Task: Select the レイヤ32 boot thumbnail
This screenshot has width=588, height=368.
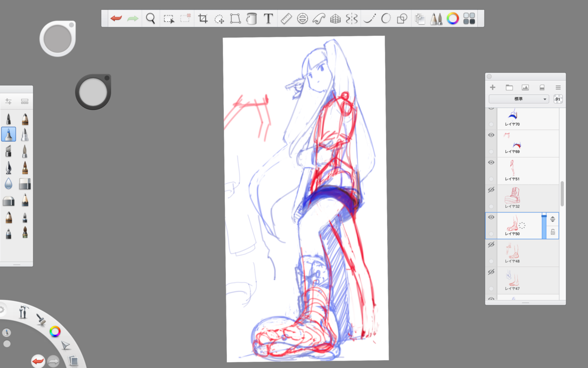Action: (x=512, y=195)
